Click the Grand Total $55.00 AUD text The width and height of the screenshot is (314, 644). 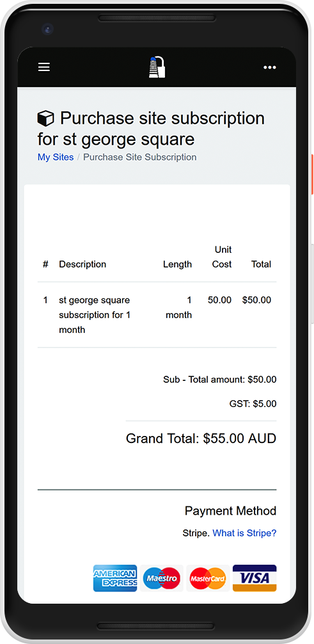[201, 439]
